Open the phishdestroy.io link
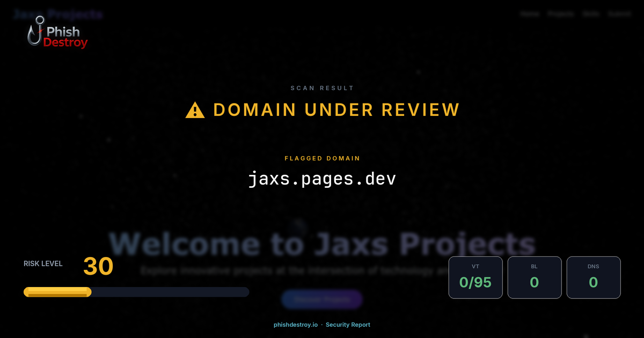The image size is (644, 338). pos(295,325)
